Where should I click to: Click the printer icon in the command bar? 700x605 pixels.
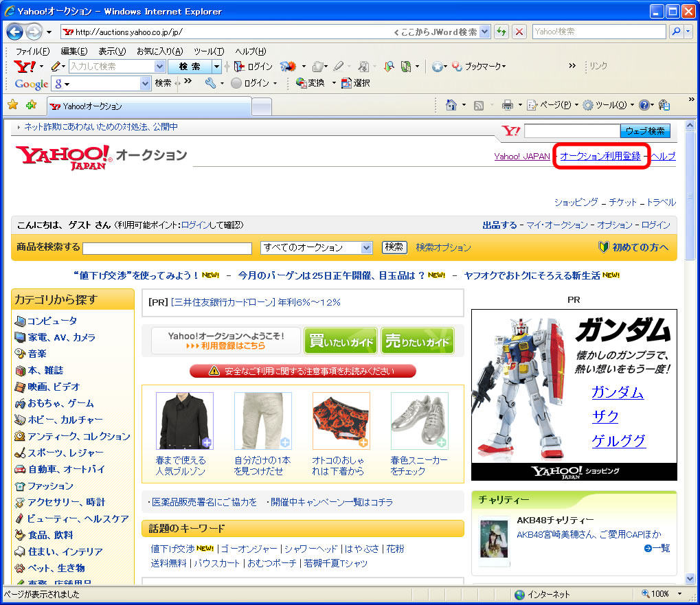click(507, 105)
